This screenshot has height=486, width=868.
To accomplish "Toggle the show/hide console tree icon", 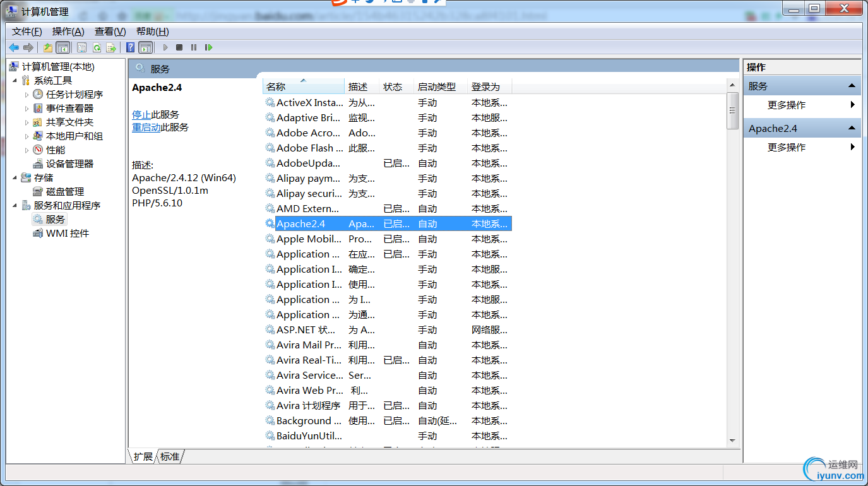I will coord(63,47).
